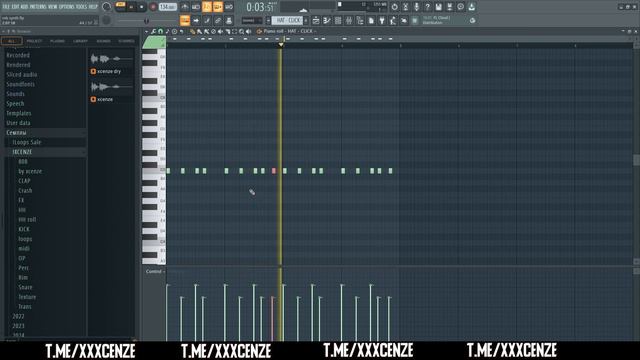
Task: Open the Playlist window from the main toolbar
Action: click(316, 20)
